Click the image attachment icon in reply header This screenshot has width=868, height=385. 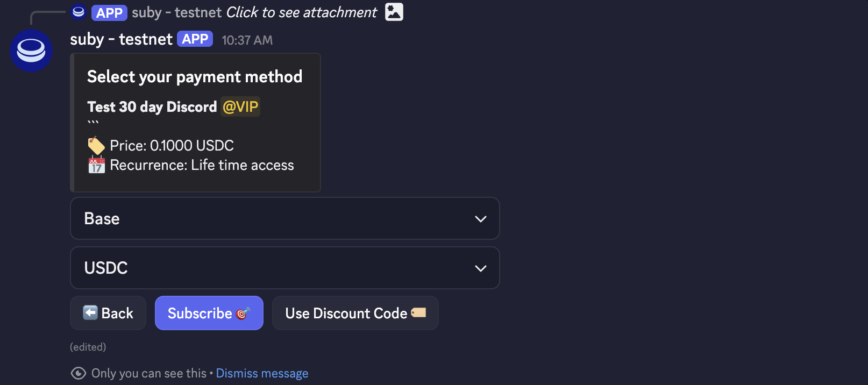394,12
